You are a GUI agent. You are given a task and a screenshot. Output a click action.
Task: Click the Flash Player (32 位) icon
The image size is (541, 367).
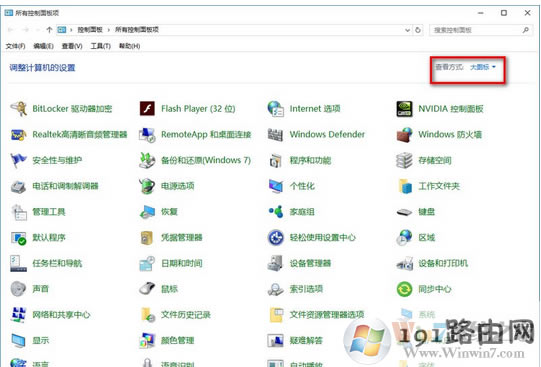click(x=147, y=109)
